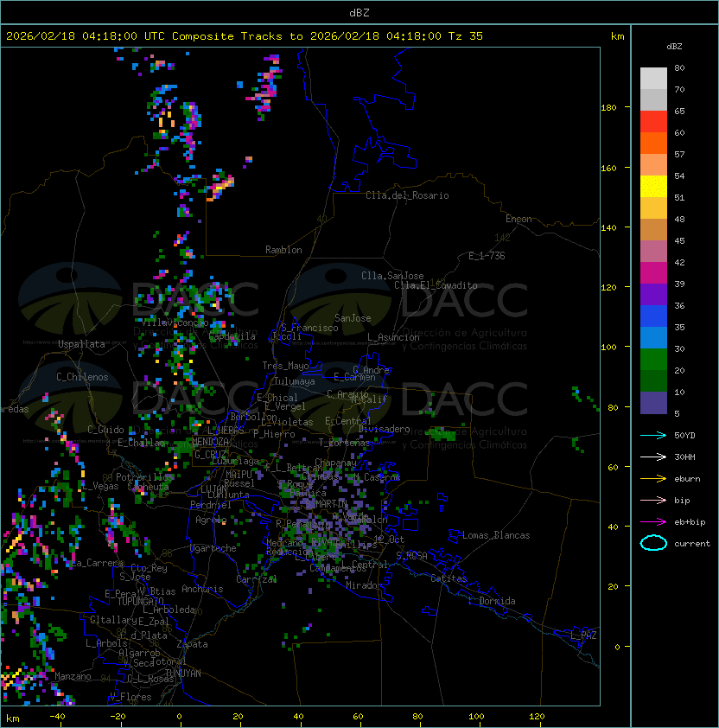Screen dimensions: 719x728
Task: Click the 39 value on color scale
Action: 679,284
